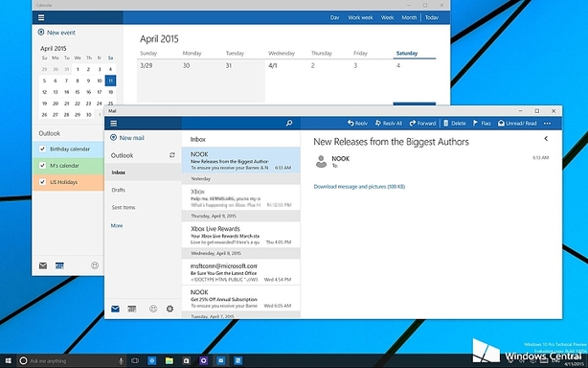Select April 22 in the mini calendar
The image size is (588, 368).
click(x=78, y=103)
